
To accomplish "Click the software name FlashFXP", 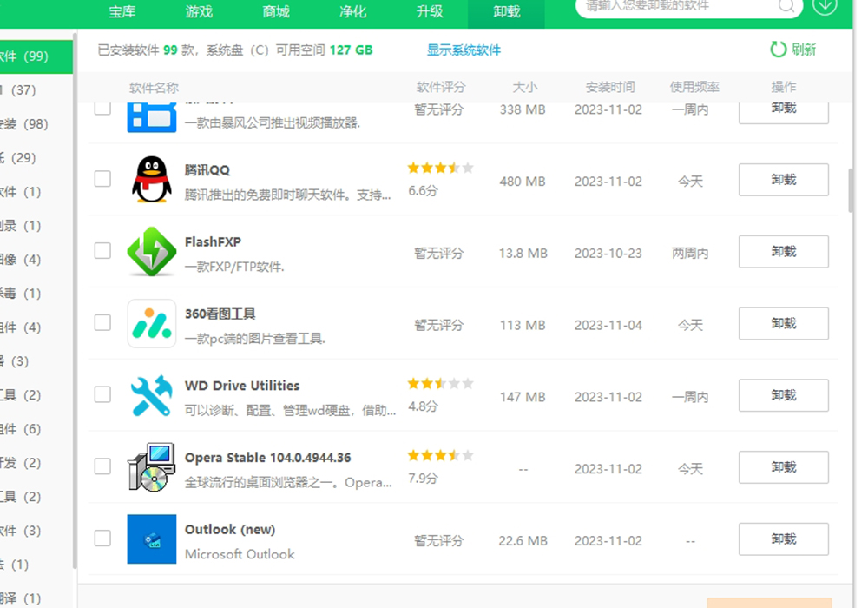I will (x=214, y=242).
